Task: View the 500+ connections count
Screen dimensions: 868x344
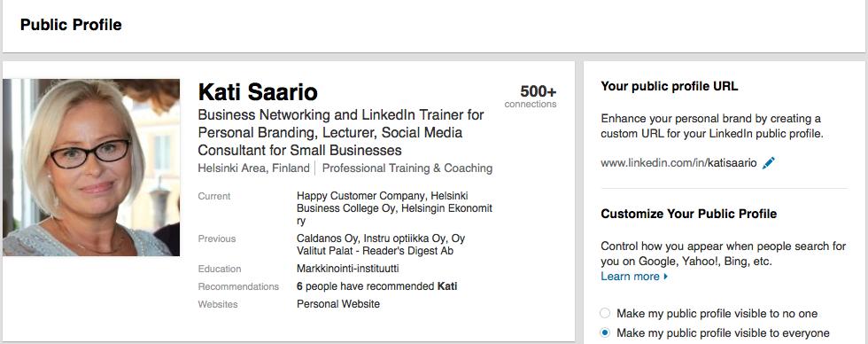Action: (531, 96)
